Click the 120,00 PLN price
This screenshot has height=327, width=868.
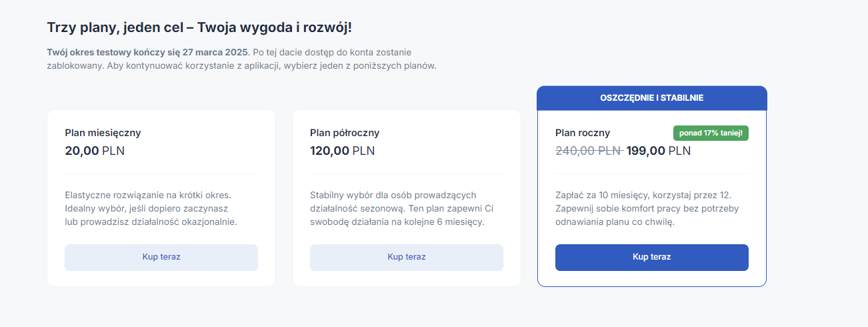pos(342,151)
